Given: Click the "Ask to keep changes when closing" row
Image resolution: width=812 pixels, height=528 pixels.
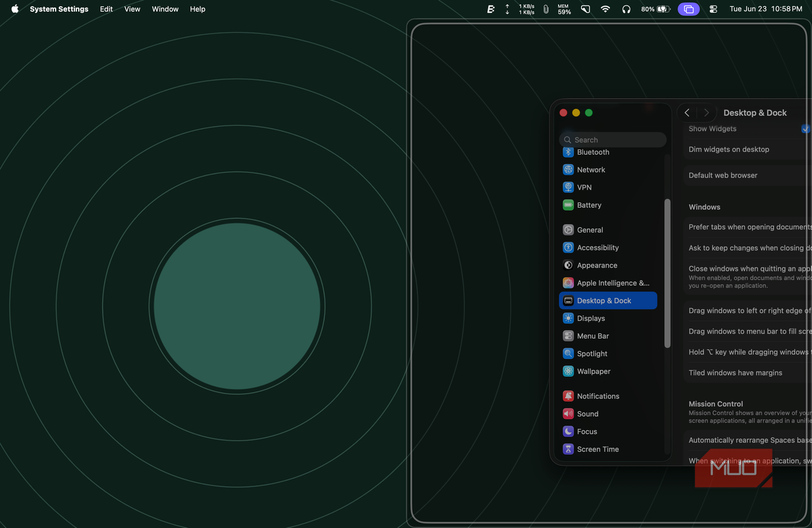Looking at the screenshot, I should click(748, 248).
